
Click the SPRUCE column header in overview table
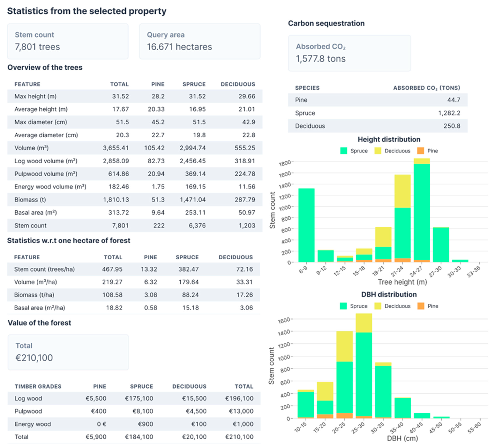[194, 84]
